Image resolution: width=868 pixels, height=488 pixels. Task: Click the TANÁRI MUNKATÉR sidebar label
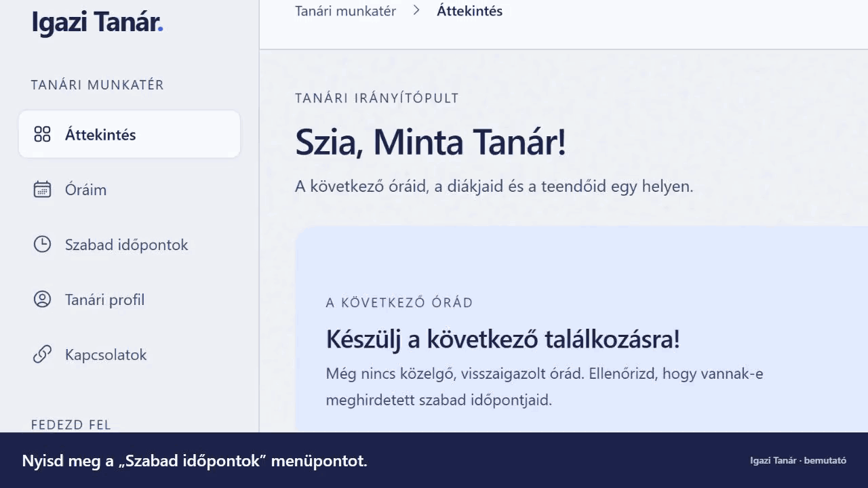98,85
